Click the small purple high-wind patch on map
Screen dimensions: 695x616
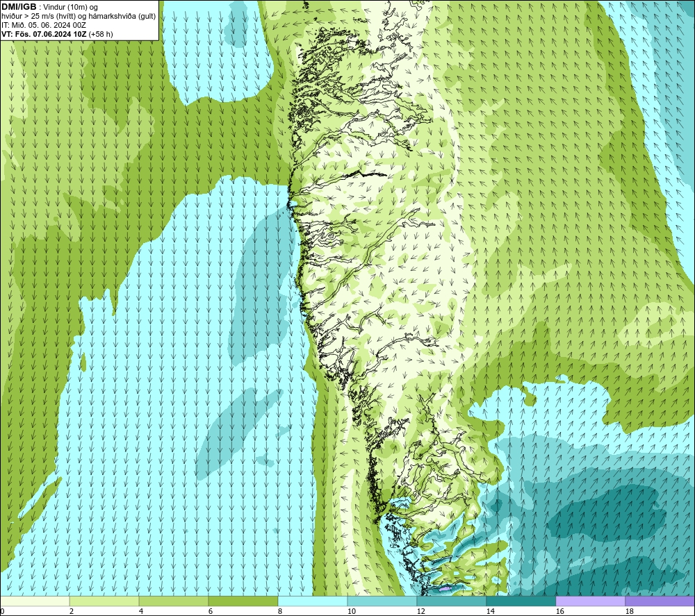445,588
